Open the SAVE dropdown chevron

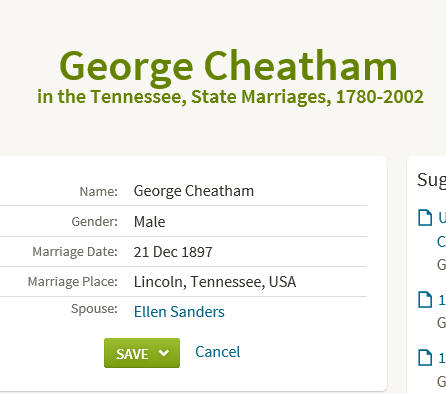click(x=164, y=353)
